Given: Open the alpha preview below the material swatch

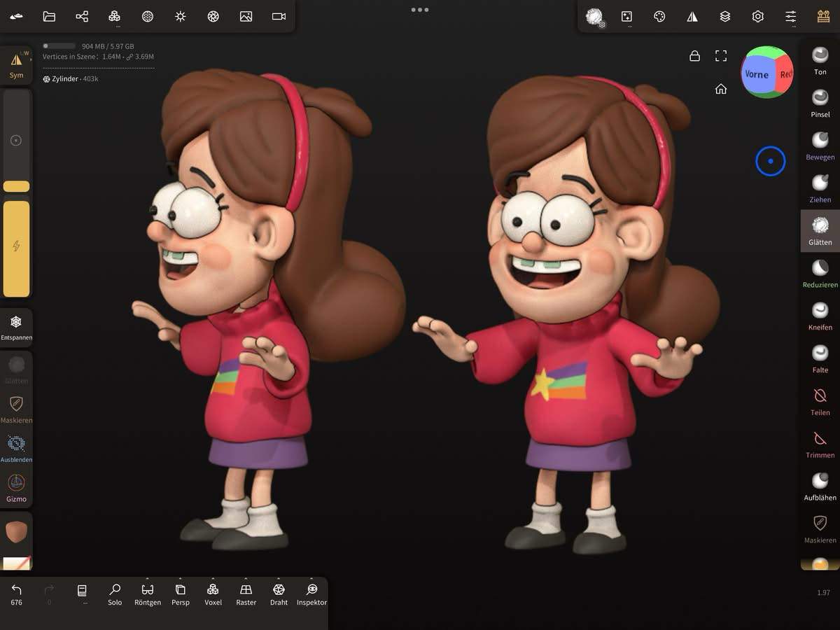Looking at the screenshot, I should pyautogui.click(x=16, y=563).
